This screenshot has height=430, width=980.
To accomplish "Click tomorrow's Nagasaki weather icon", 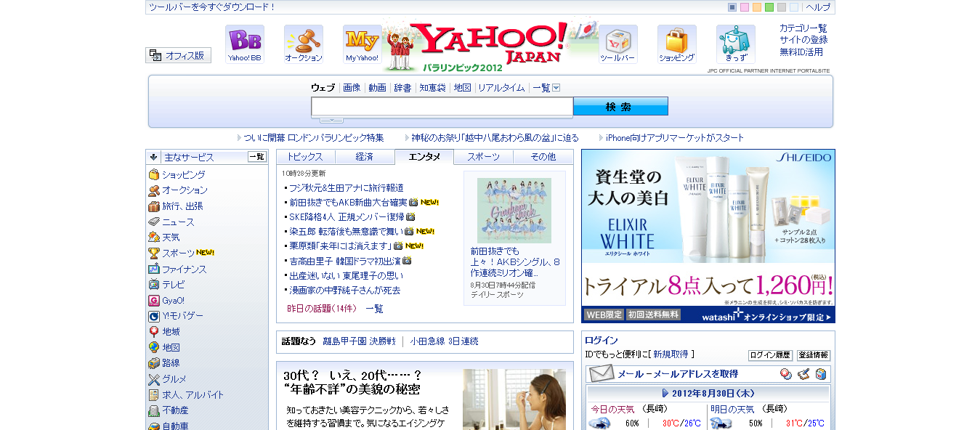I will coord(721,423).
